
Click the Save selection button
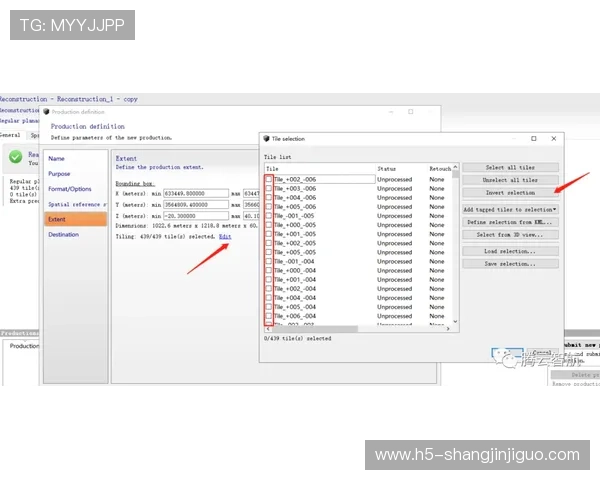click(510, 264)
